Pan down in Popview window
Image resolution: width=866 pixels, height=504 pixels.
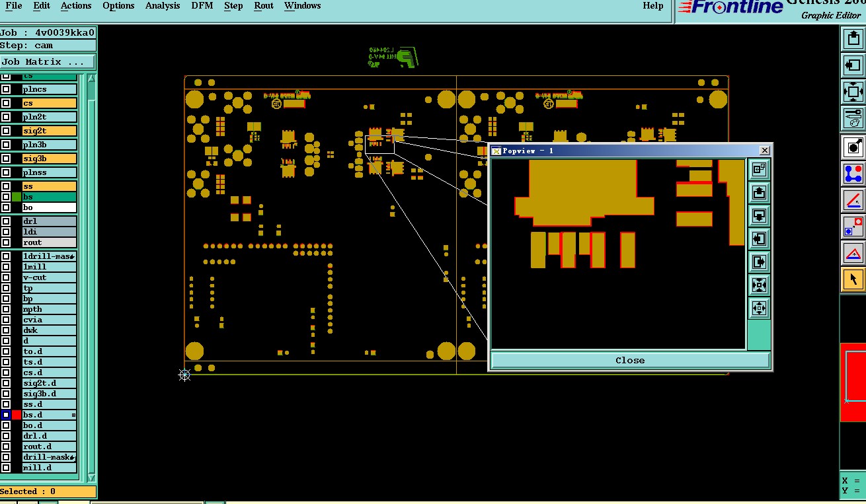point(759,216)
